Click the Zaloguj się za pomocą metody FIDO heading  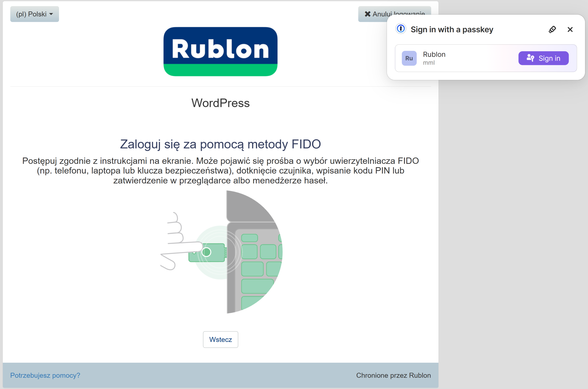click(220, 144)
